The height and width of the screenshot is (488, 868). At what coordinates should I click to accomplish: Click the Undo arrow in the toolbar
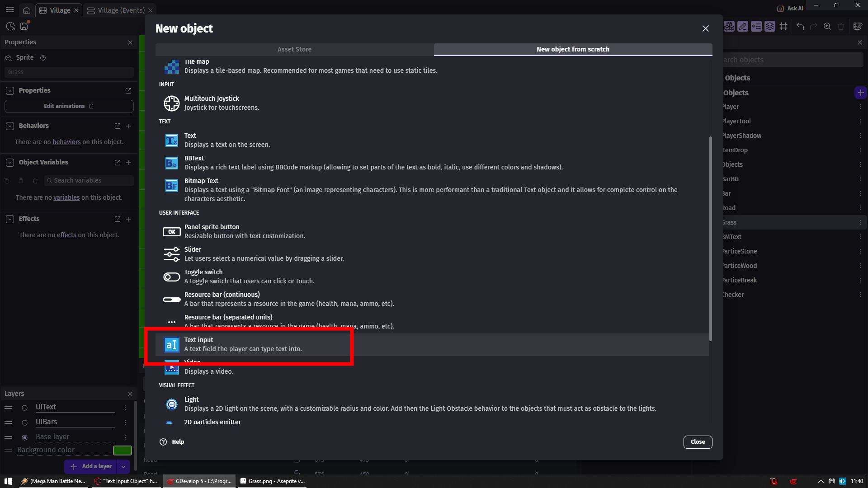800,26
